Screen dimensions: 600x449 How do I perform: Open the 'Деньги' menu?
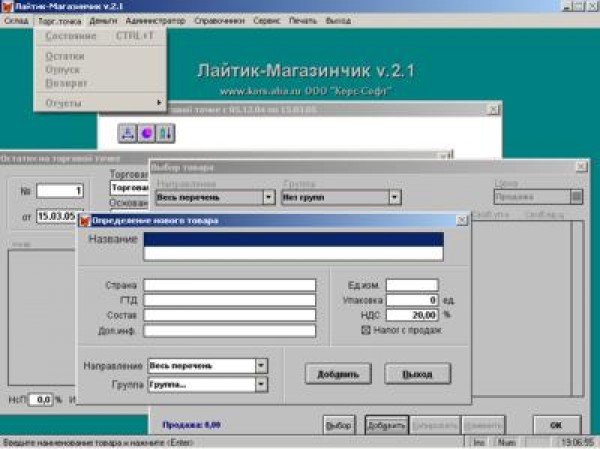coord(102,20)
